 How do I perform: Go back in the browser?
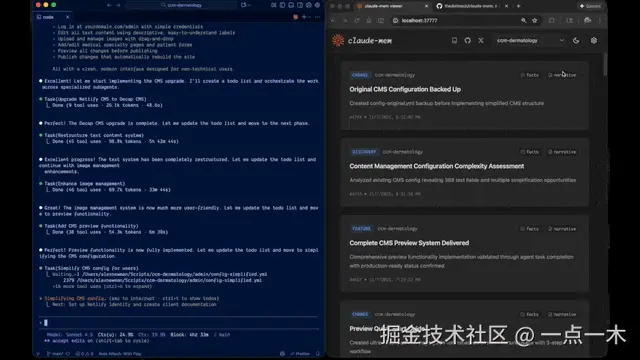click(333, 20)
